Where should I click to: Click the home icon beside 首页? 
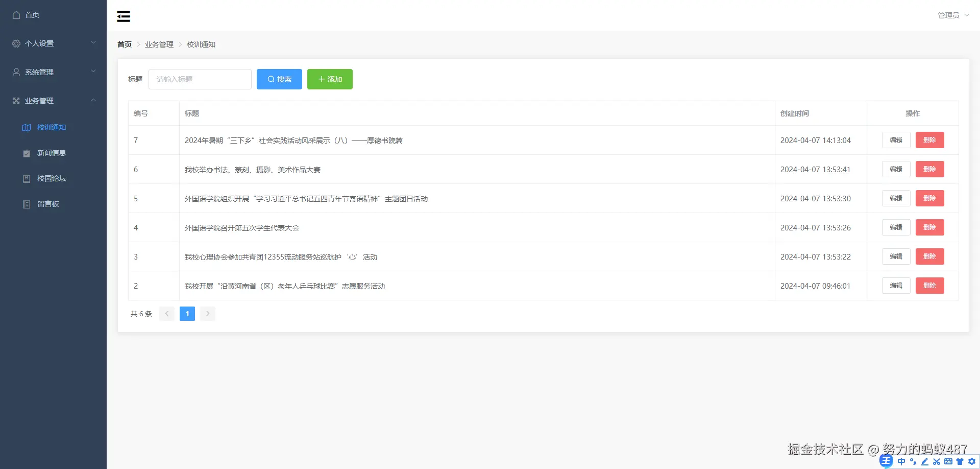point(15,15)
